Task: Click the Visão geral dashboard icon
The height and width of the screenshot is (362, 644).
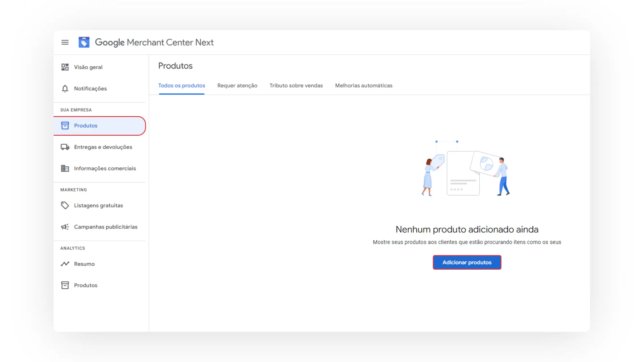Action: tap(65, 67)
